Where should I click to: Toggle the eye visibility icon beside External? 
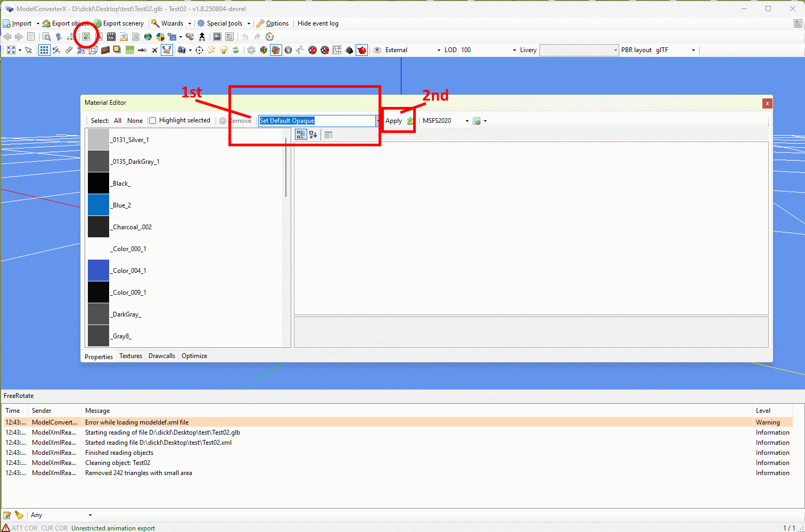click(377, 50)
